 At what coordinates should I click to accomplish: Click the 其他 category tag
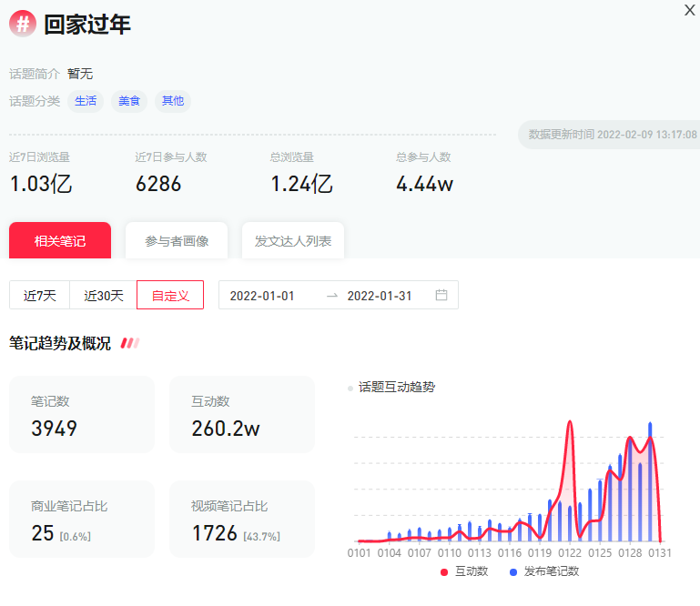(172, 101)
